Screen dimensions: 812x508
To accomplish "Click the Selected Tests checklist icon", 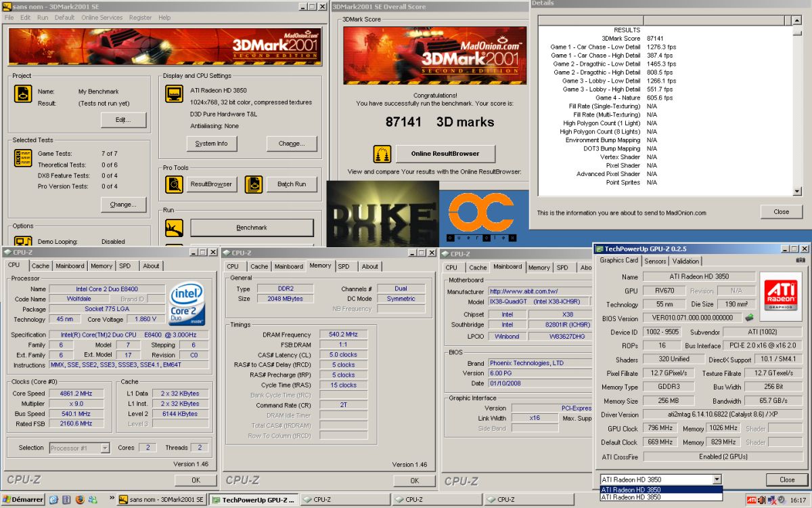I will (23, 158).
